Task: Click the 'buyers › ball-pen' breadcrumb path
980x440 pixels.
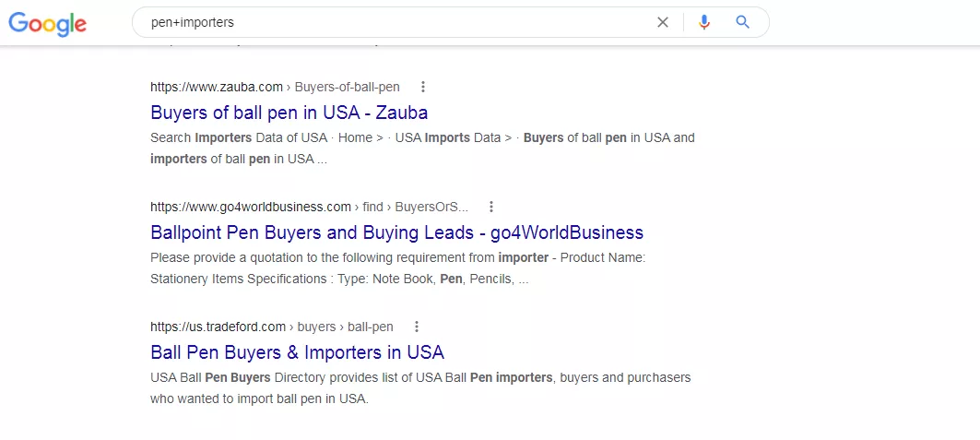Action: pyautogui.click(x=345, y=327)
